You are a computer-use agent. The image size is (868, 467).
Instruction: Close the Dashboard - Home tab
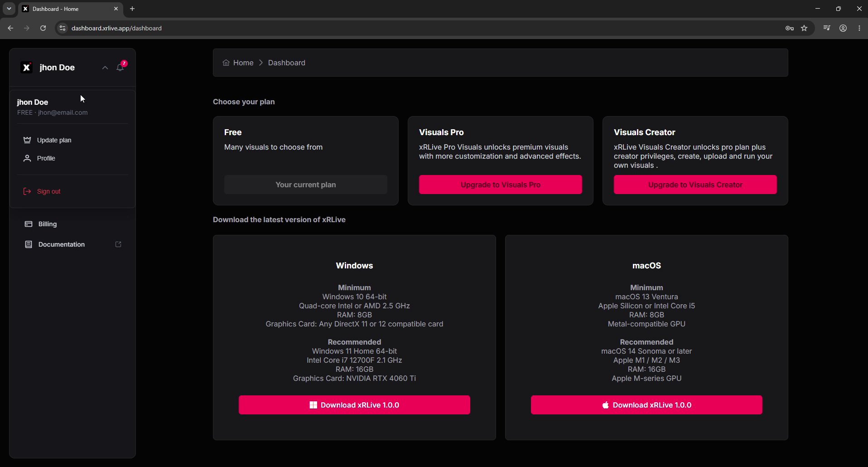click(x=116, y=9)
